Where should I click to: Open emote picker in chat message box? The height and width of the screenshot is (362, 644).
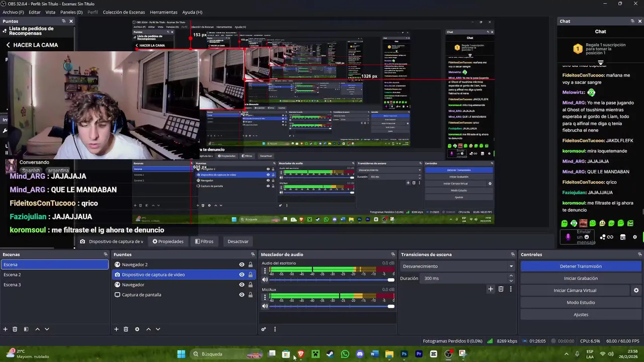(587, 237)
